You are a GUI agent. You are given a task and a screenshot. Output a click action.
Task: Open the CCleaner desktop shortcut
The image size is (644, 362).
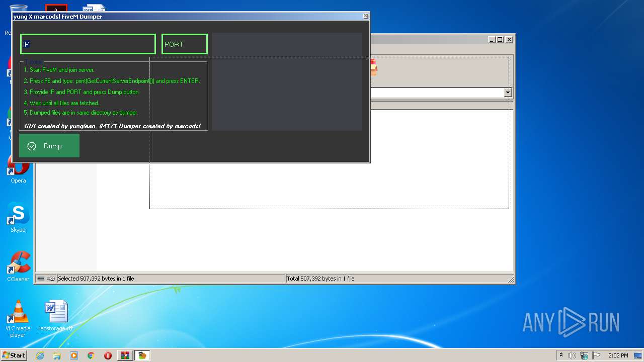18,266
